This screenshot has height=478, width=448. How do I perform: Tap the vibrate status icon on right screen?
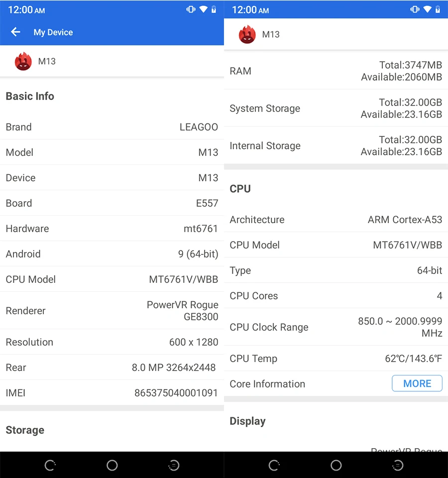click(415, 9)
